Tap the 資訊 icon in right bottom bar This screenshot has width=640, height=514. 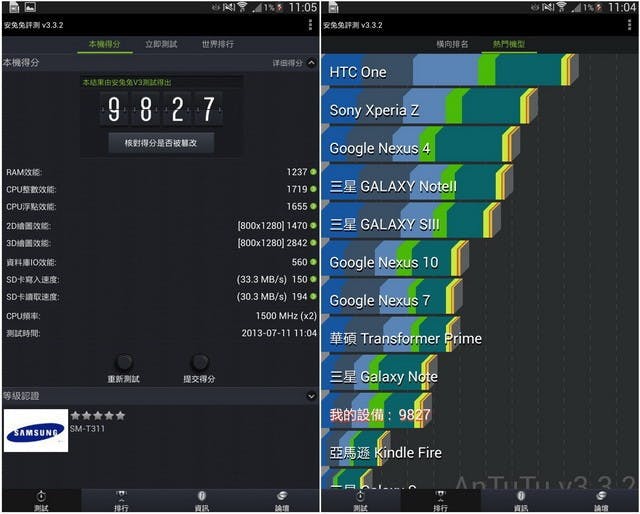pos(521,501)
